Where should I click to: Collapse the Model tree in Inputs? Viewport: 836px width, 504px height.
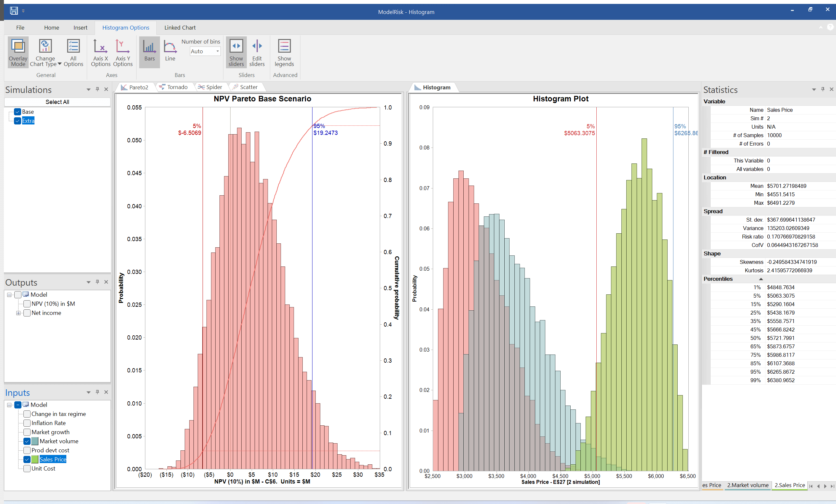(9, 405)
